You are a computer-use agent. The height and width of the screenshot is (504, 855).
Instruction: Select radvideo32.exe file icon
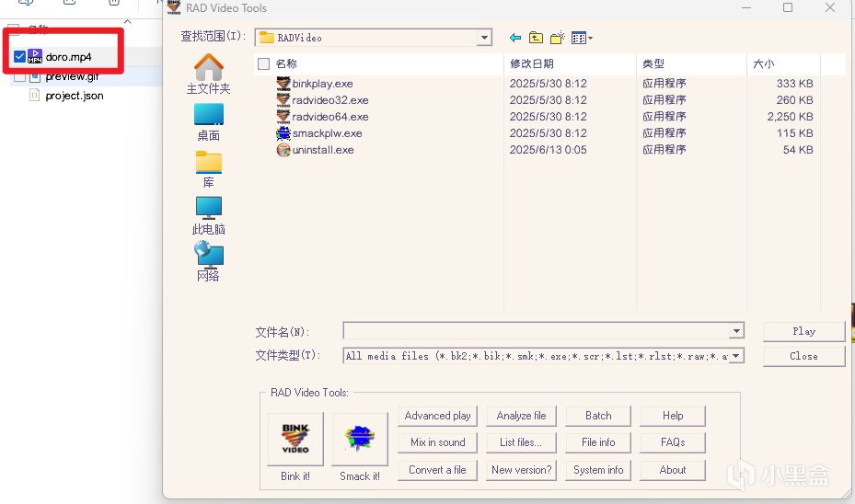[x=283, y=99]
